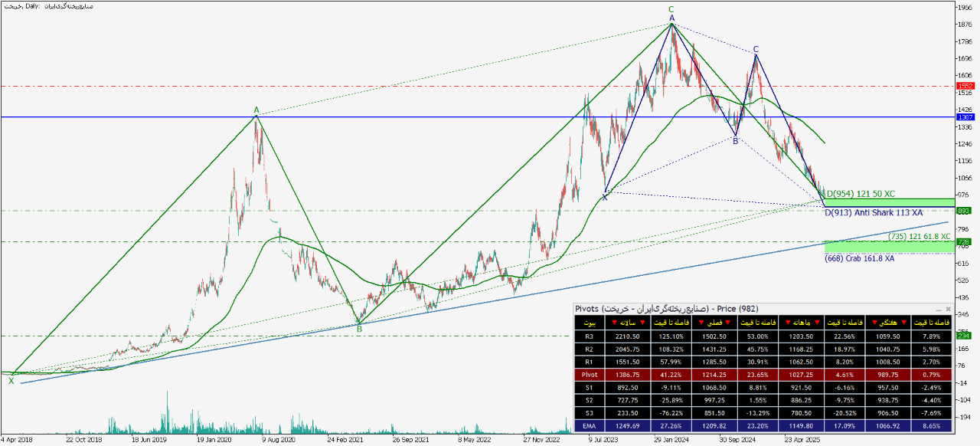Minimize the Pivots panel
The height and width of the screenshot is (446, 980).
(x=939, y=309)
